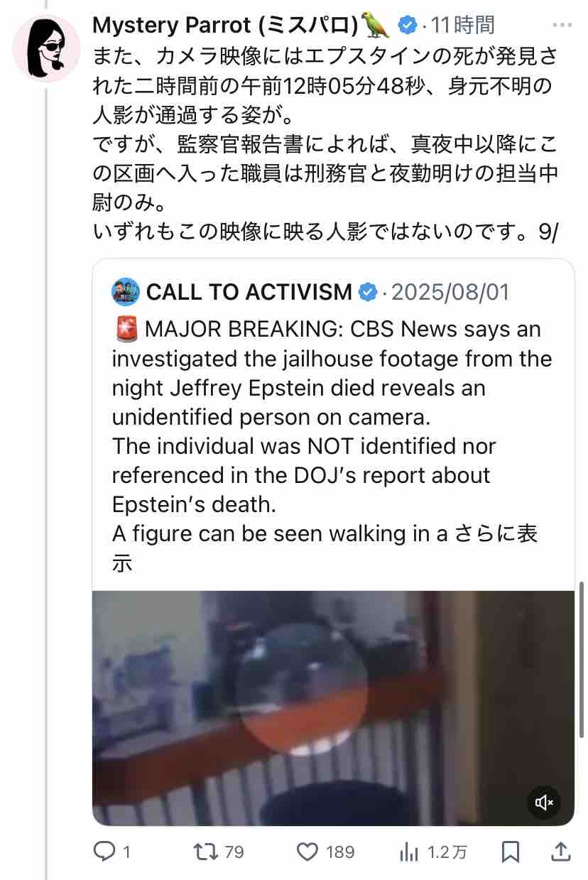Open CALL TO ACTIVISM account name
This screenshot has height=880, width=588.
249,291
